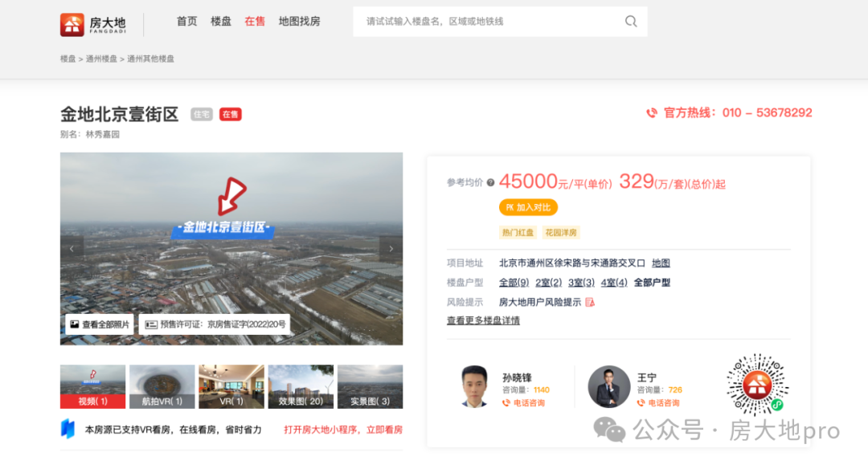Viewport: 868px width, 465px height.
Task: Select the 航拍VR(1) thumbnail
Action: click(162, 386)
